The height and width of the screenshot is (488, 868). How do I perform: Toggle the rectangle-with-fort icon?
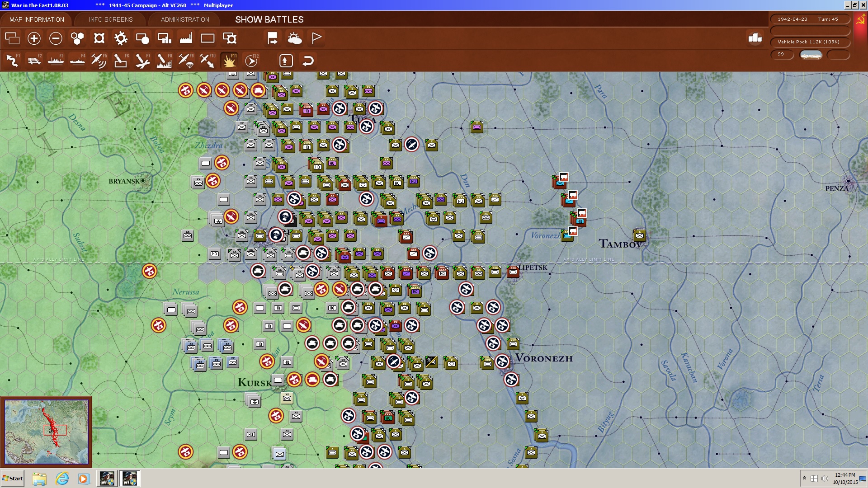pyautogui.click(x=230, y=38)
